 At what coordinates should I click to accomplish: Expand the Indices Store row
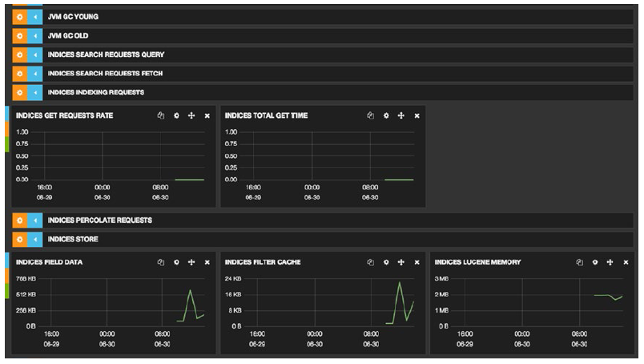35,240
